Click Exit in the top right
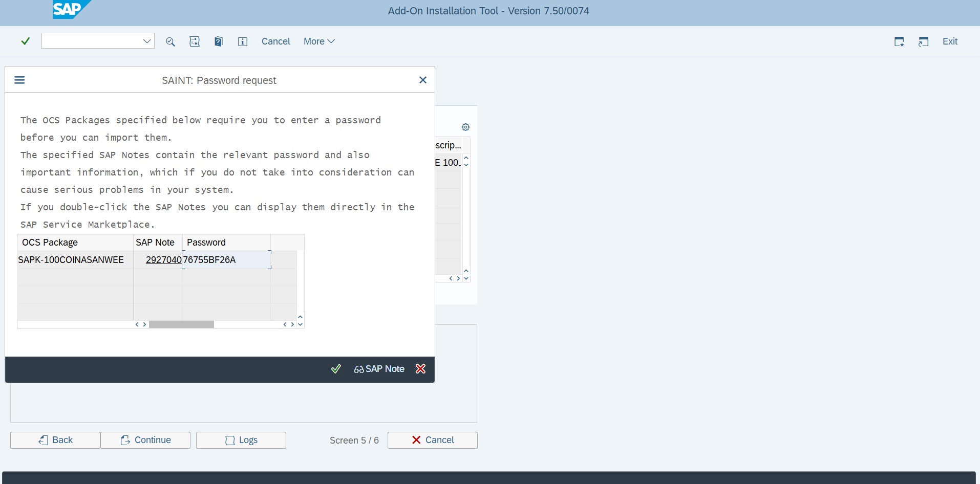This screenshot has height=484, width=980. 950,41
